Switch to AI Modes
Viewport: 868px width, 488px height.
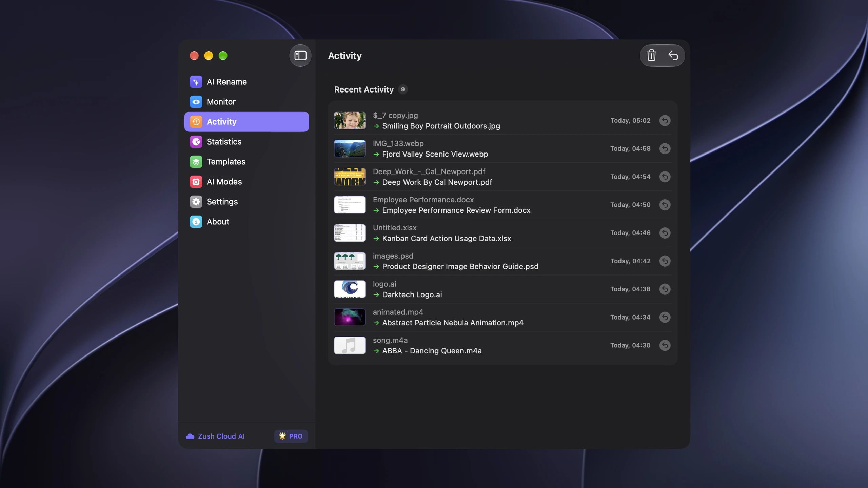click(246, 182)
